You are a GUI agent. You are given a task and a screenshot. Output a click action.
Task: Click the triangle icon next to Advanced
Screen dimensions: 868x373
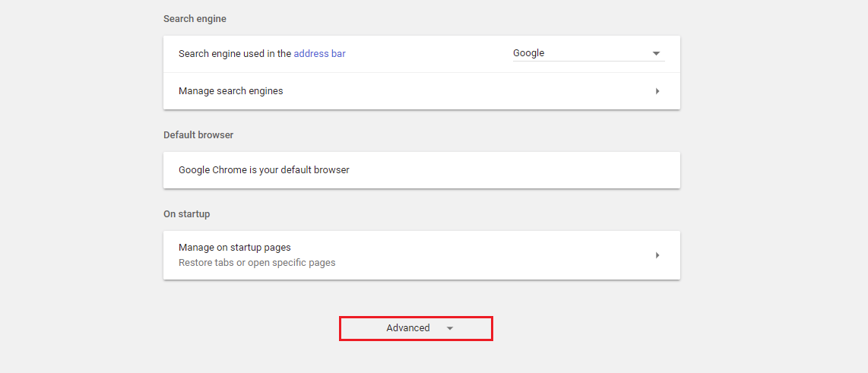pos(450,328)
